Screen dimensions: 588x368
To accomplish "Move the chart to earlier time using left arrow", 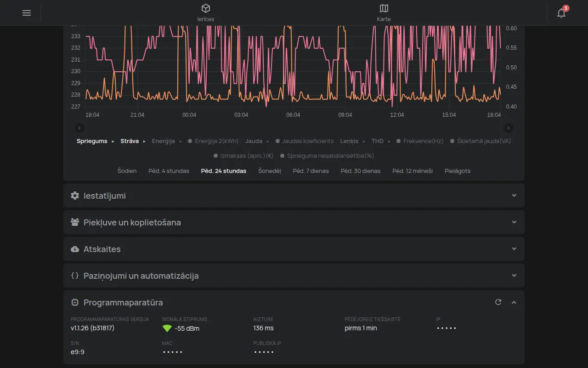I will click(x=79, y=128).
